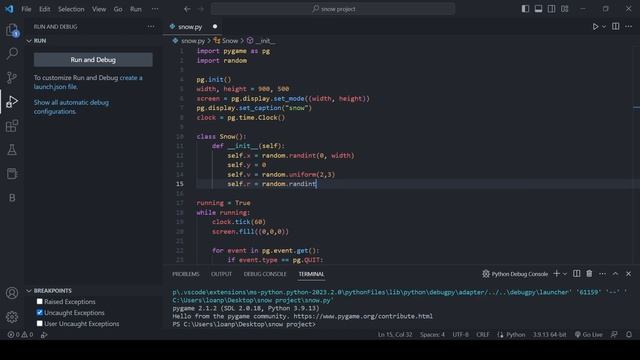
Task: Split the terminal panel
Action: click(576, 274)
